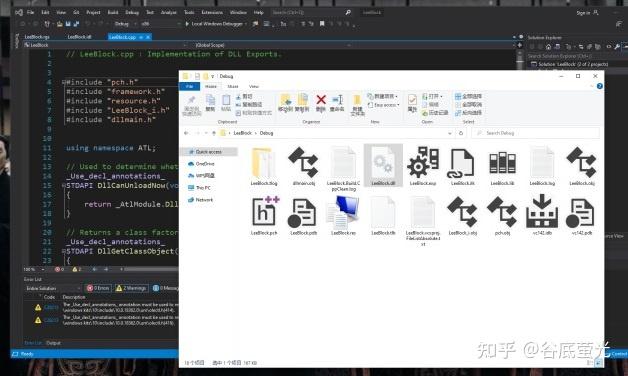Click the Copy to icon in ribbon

coord(303,100)
